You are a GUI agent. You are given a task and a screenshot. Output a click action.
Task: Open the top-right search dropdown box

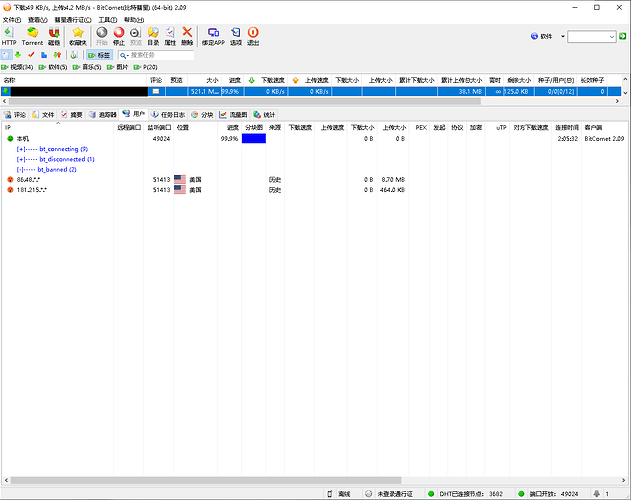[592, 36]
